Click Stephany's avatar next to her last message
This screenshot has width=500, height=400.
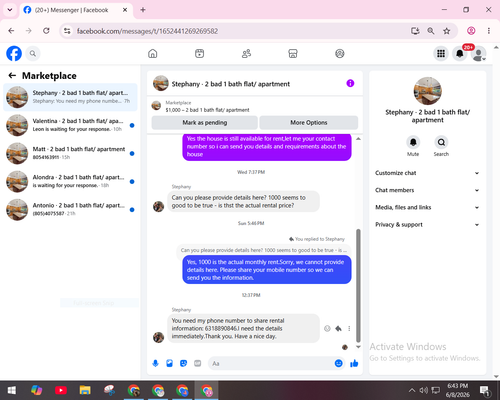click(158, 337)
